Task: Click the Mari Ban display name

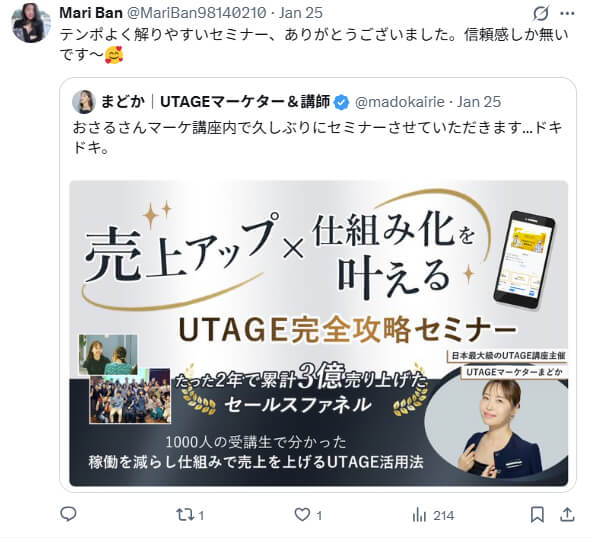Action: point(91,13)
